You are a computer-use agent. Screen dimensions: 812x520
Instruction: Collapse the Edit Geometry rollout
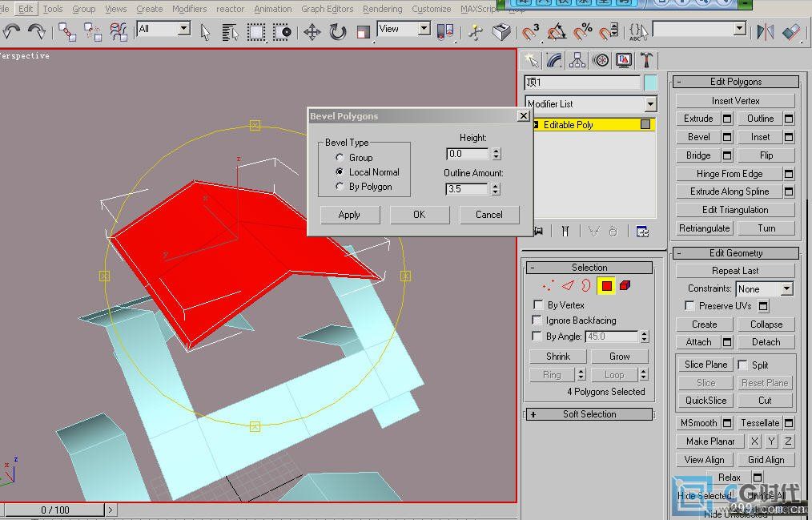click(735, 252)
